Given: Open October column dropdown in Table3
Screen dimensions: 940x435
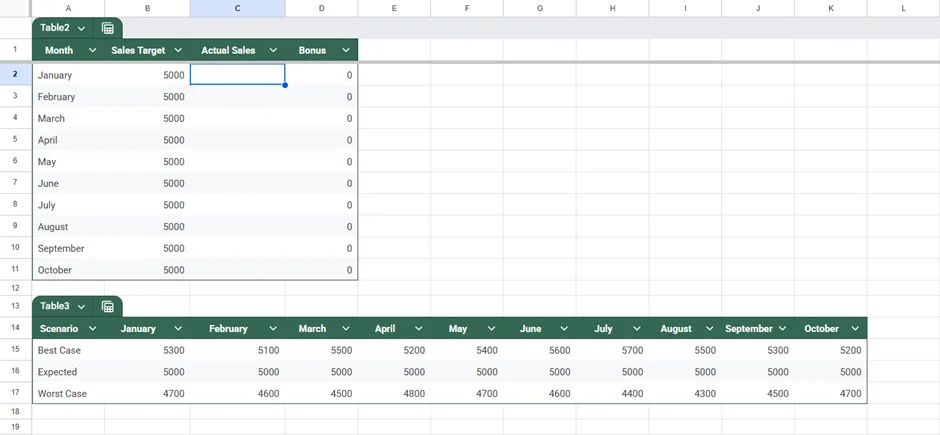Looking at the screenshot, I should tap(855, 328).
